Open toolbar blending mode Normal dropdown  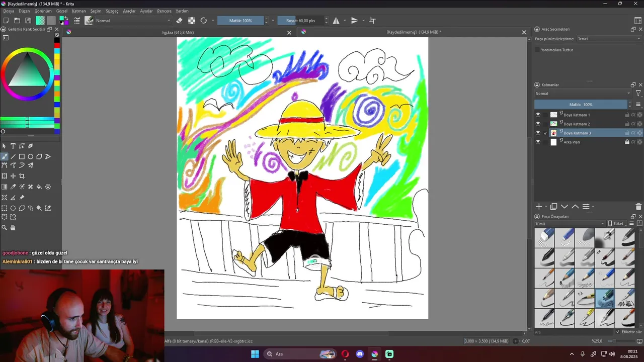[x=133, y=21]
